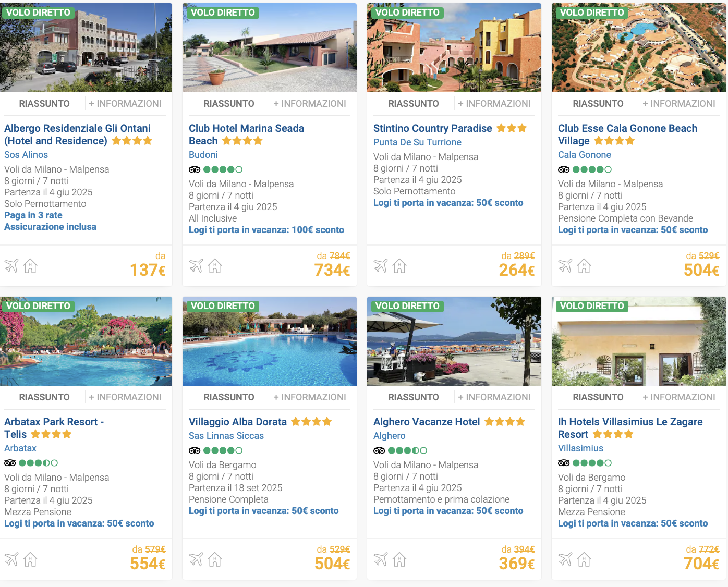Open Club Hotel Marina Seada Beach photo
The width and height of the screenshot is (728, 587).
[270, 48]
